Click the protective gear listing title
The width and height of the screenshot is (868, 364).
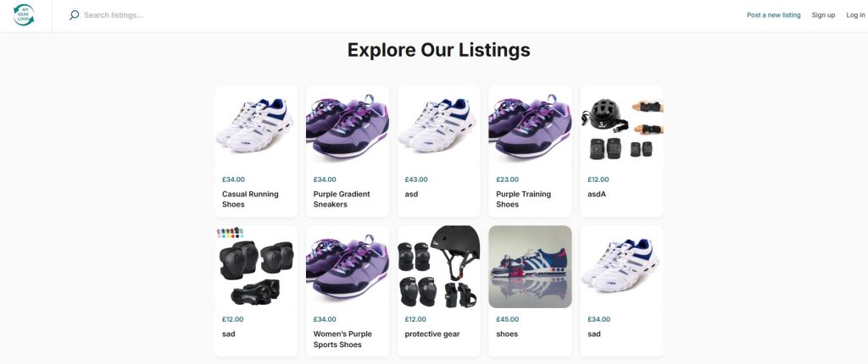pos(432,334)
